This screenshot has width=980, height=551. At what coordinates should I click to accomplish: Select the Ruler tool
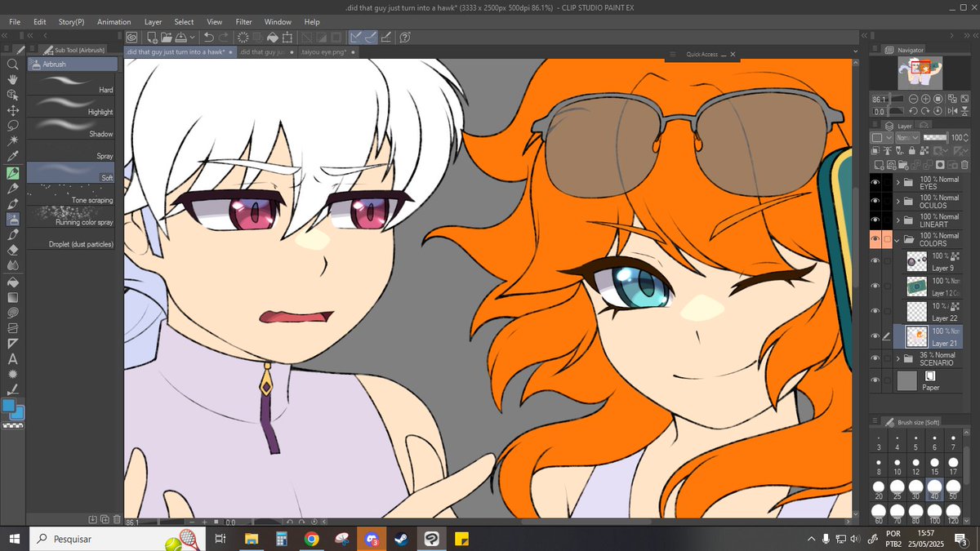click(x=12, y=344)
